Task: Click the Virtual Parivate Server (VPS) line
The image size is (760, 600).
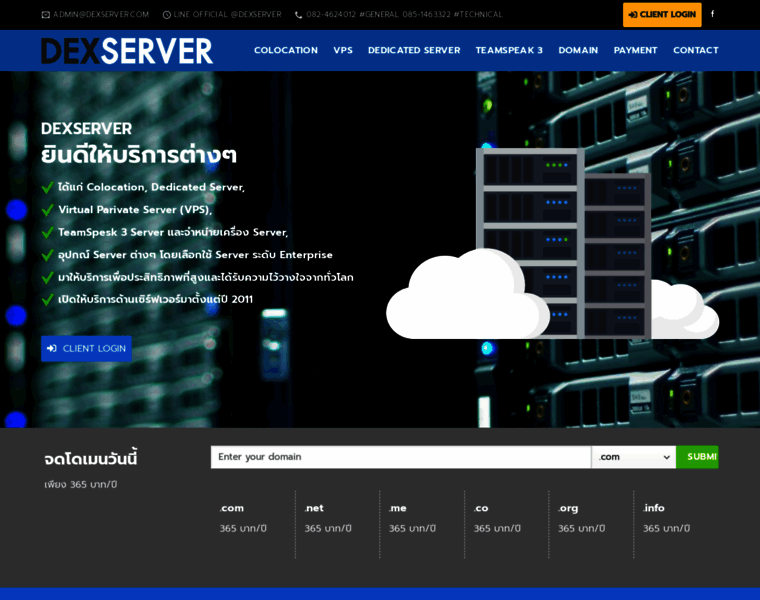Action: [x=135, y=210]
